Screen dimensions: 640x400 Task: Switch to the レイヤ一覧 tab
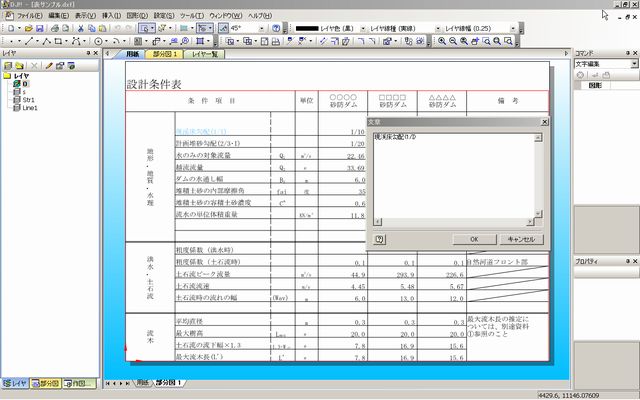[x=205, y=54]
